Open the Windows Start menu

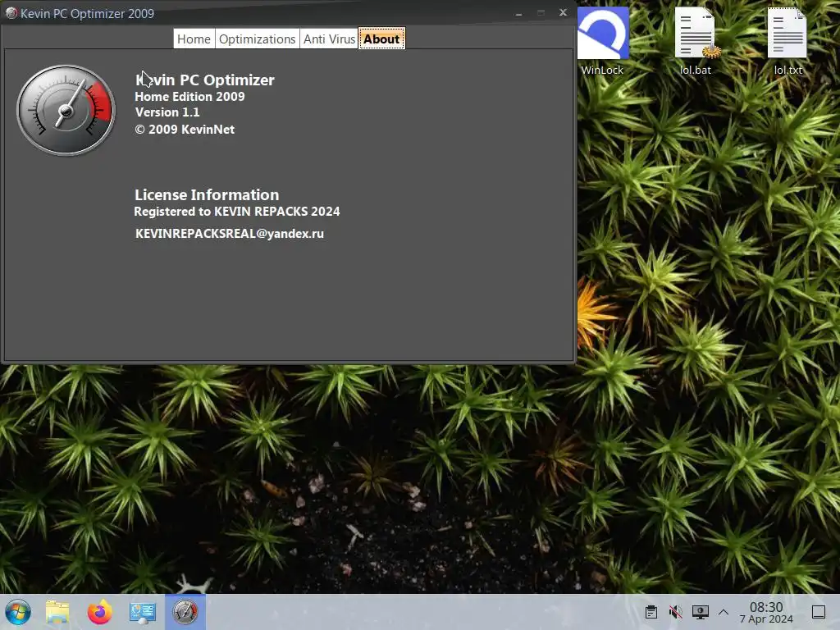pos(18,612)
